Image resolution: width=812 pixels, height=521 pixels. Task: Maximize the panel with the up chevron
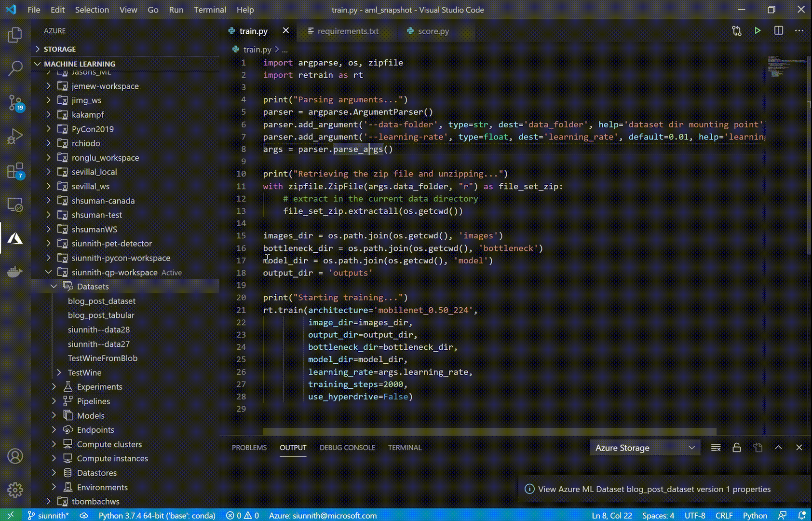click(x=778, y=448)
